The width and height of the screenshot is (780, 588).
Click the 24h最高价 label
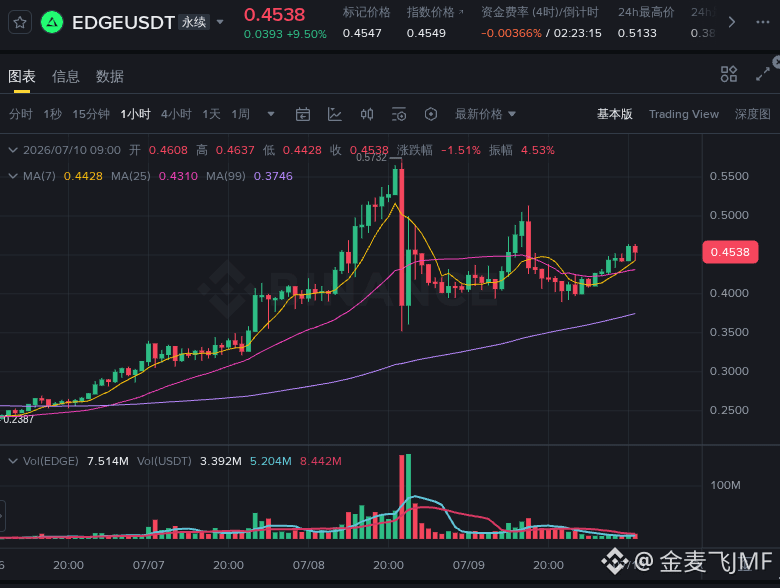tap(646, 12)
